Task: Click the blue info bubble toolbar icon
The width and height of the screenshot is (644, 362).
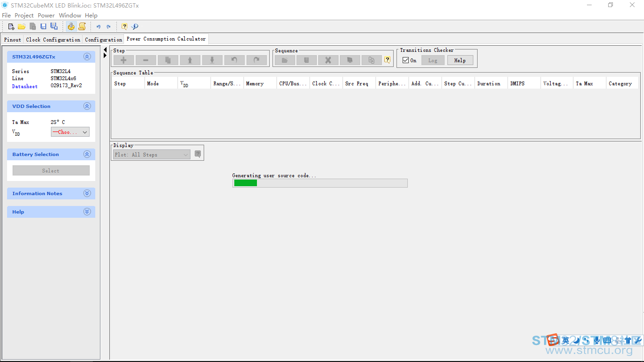Action: (x=135, y=26)
